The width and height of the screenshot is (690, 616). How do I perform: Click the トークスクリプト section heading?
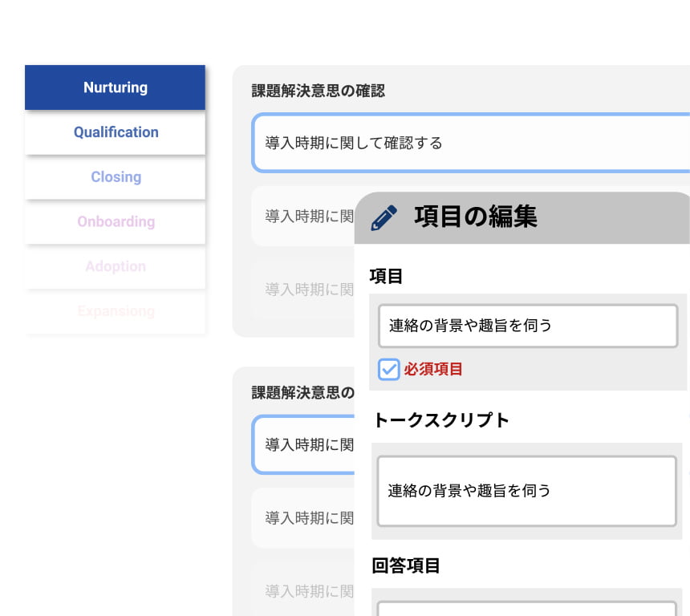[x=441, y=420]
